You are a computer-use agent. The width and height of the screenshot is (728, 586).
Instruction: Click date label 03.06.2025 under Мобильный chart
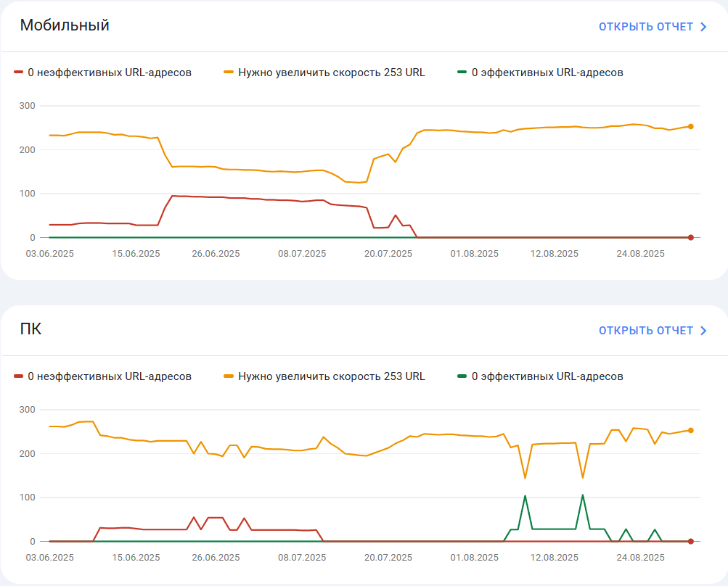pos(49,254)
